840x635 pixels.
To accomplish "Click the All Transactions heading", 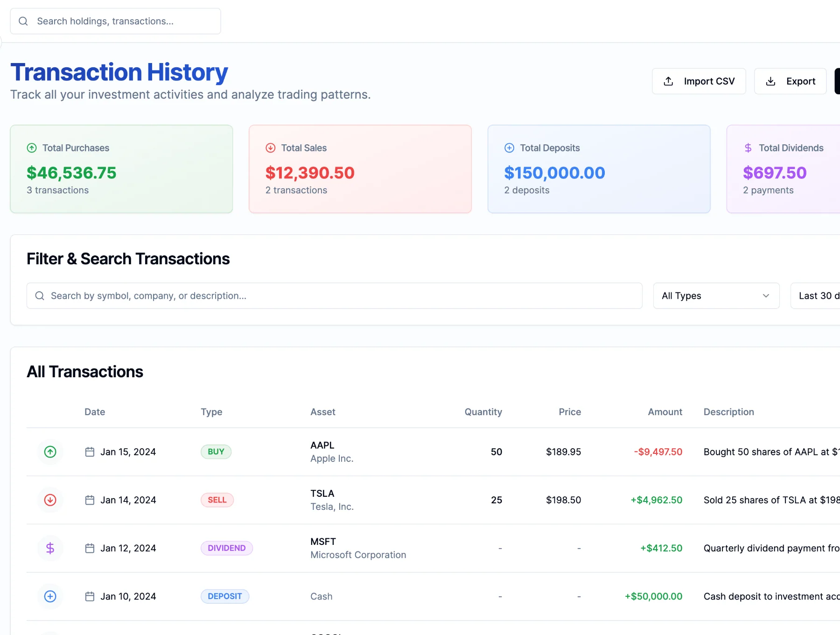I will coord(85,372).
